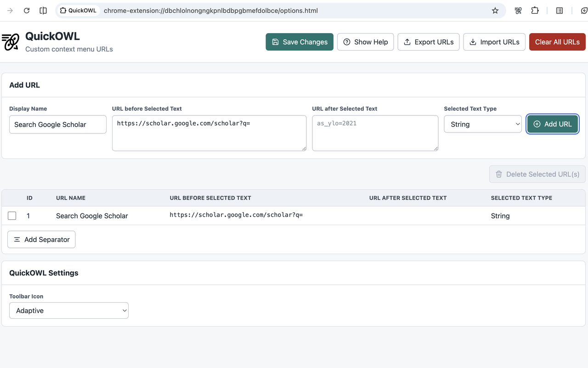Screen dimensions: 588x368
Task: Click the QuickOWL toolbar extension icon
Action: 518,11
